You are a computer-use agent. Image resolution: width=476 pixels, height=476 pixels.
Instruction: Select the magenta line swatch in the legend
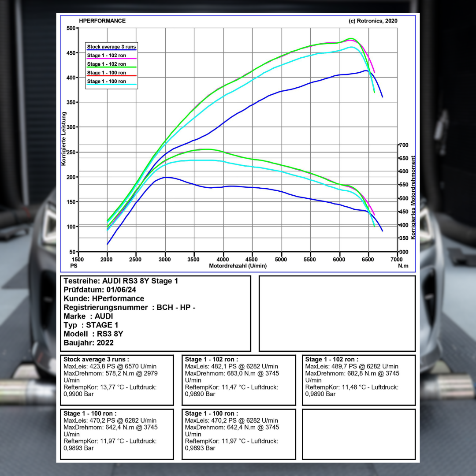point(112,58)
